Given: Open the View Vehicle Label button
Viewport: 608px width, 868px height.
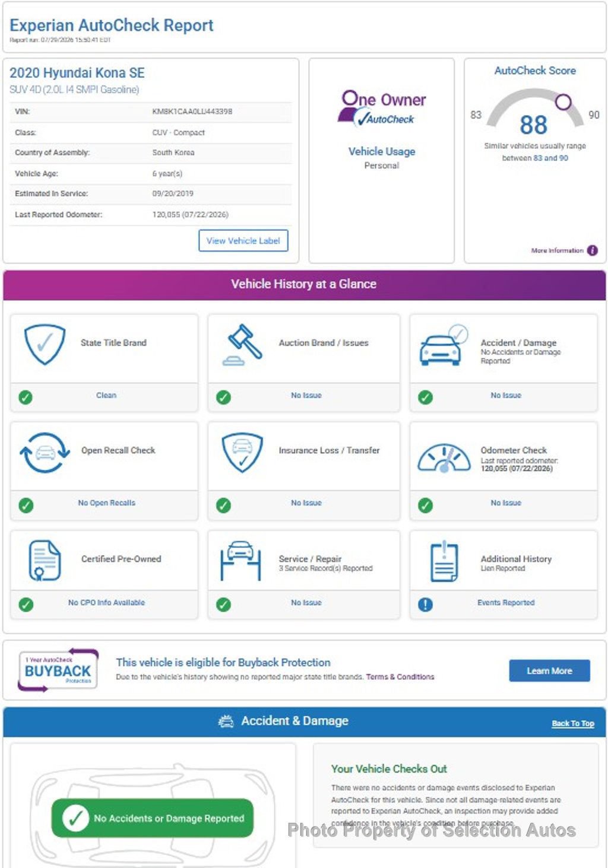Looking at the screenshot, I should pos(243,240).
